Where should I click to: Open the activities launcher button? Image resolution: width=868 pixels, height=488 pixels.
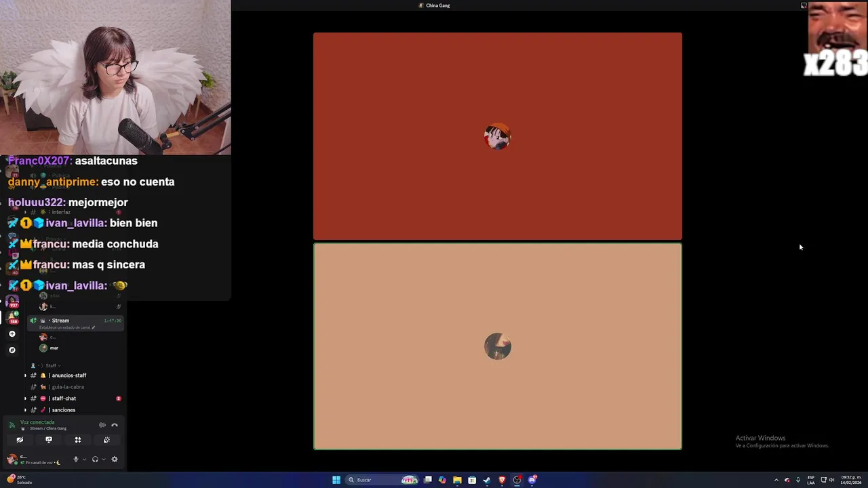click(78, 440)
